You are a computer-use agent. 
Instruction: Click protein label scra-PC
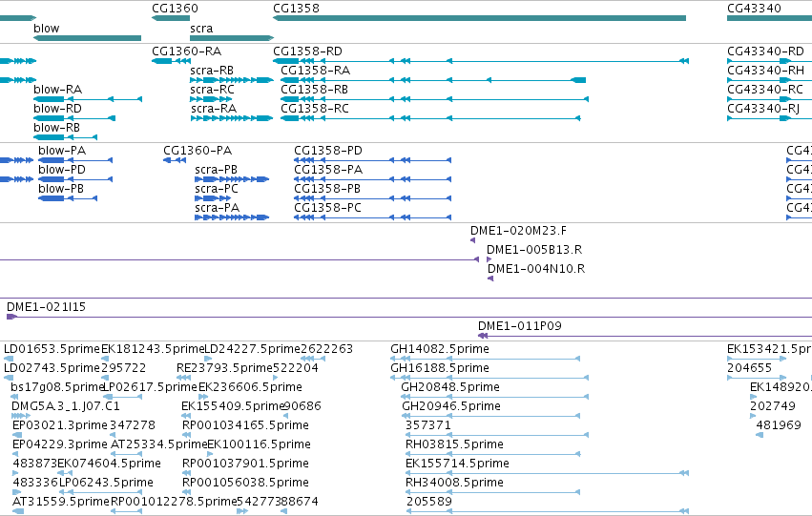(217, 189)
